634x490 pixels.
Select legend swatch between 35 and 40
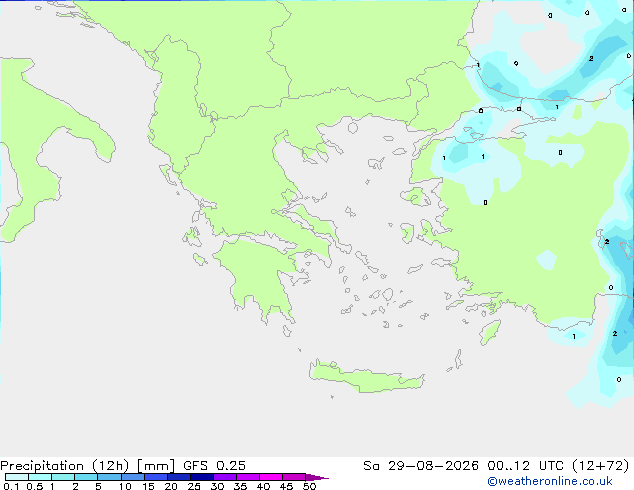(x=248, y=477)
